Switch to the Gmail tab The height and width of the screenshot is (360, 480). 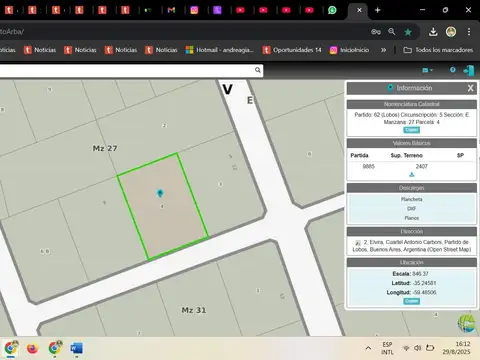[x=171, y=10]
